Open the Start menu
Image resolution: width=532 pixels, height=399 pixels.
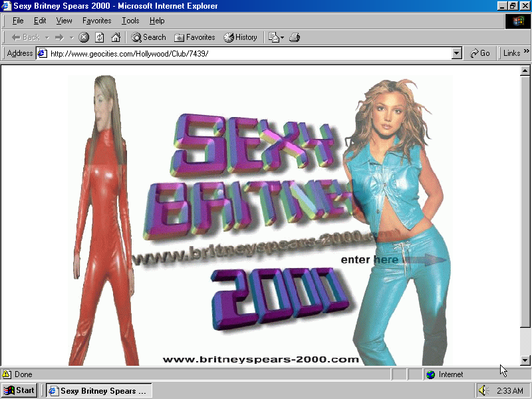[19, 390]
